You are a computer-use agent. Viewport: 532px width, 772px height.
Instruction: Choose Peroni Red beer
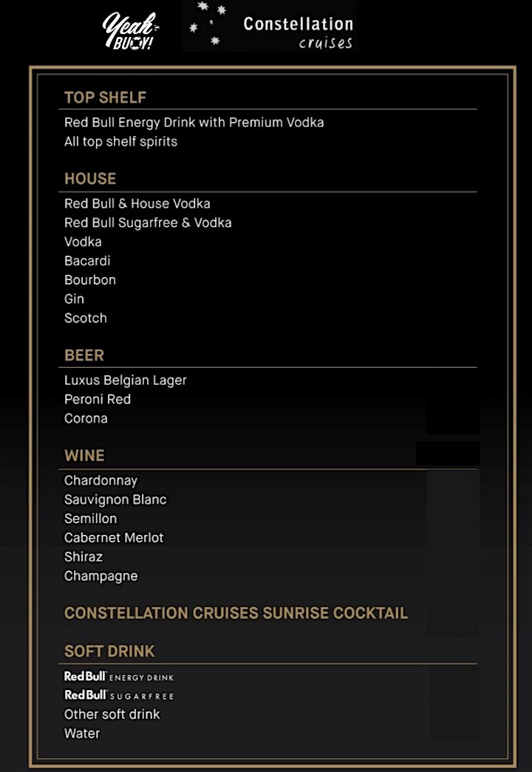point(98,399)
